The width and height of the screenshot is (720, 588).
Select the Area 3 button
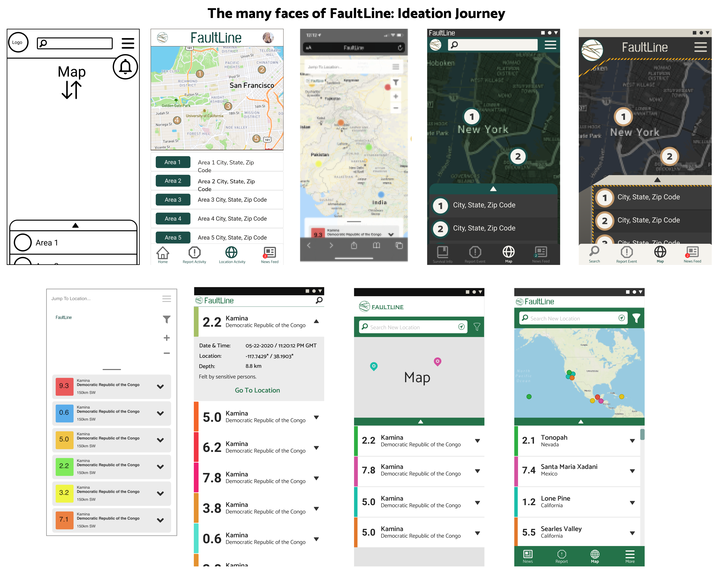click(173, 200)
